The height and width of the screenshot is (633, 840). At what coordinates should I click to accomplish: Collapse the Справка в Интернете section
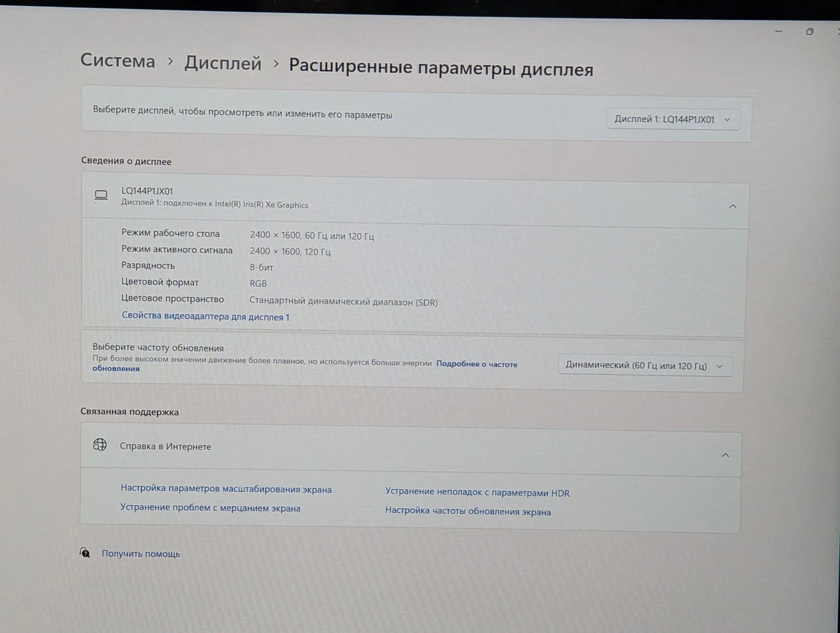coord(725,455)
